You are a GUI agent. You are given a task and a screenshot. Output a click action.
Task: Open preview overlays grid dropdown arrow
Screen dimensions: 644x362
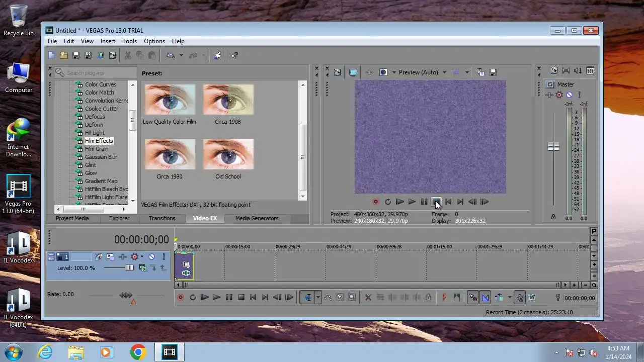point(467,72)
